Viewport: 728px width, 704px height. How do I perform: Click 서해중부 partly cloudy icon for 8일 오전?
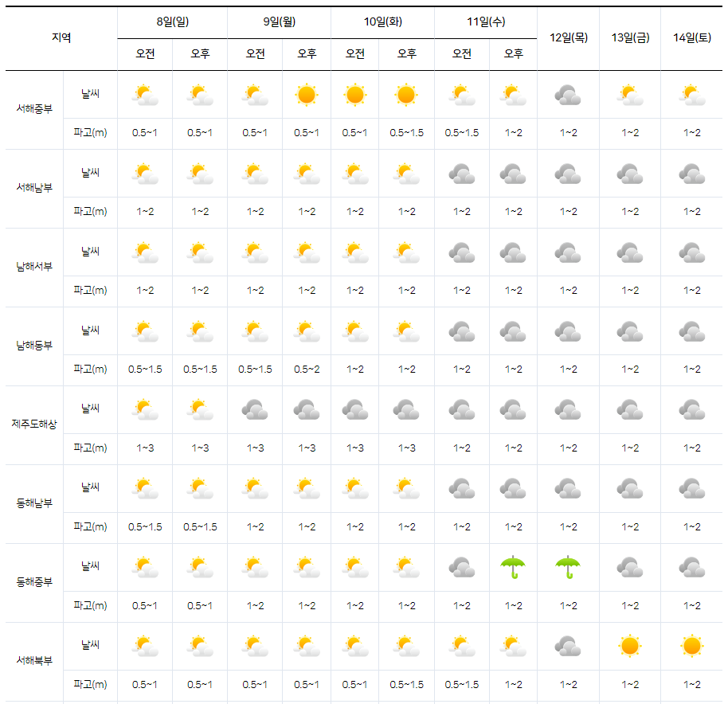pos(145,95)
